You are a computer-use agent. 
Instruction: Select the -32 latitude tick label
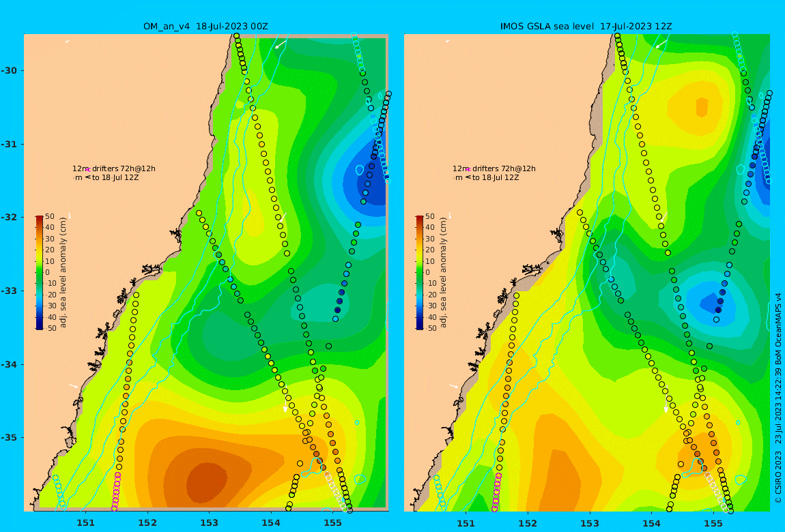[9, 218]
